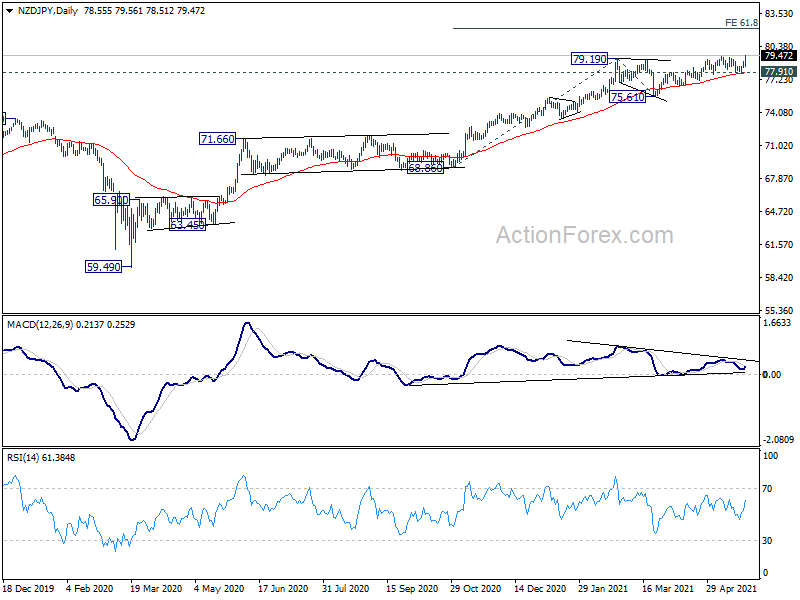Image resolution: width=800 pixels, height=600 pixels.
Task: Click the 19 Mar 2020 date label
Action: click(x=156, y=588)
